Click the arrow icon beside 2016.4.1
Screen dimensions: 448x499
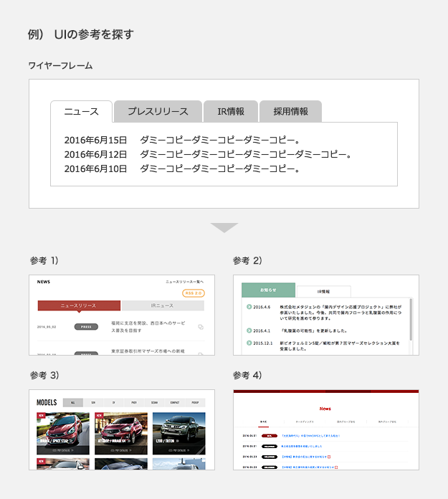(249, 331)
